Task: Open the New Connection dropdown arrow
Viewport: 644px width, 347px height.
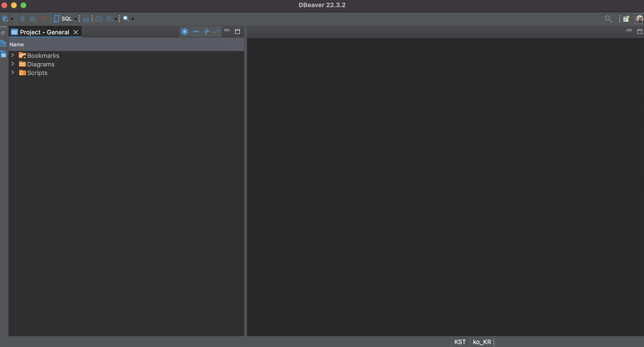Action: pyautogui.click(x=12, y=19)
